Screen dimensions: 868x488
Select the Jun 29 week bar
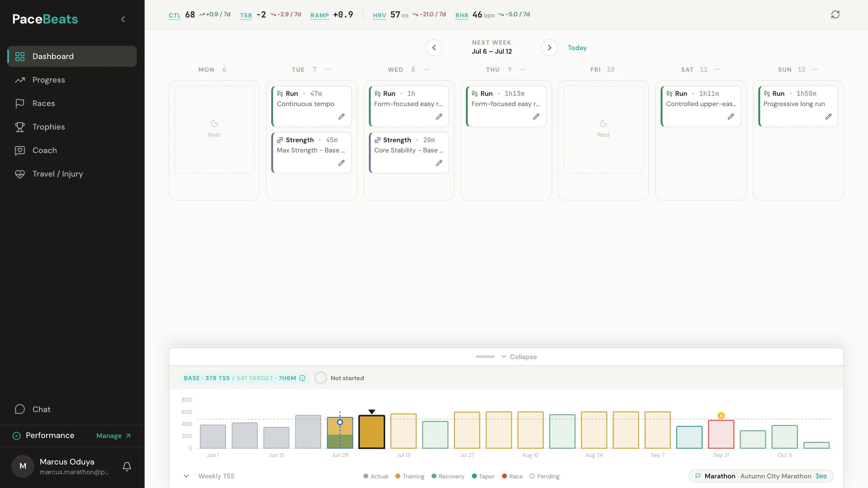click(x=340, y=433)
